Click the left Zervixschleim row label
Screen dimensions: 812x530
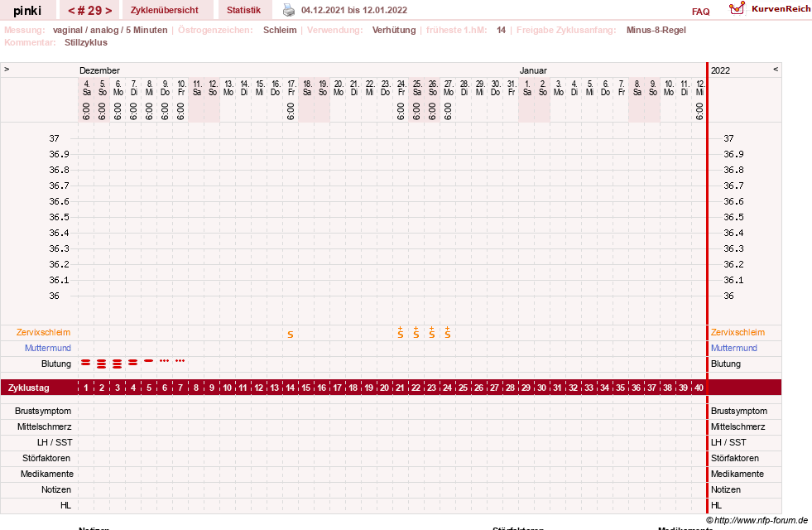point(44,332)
